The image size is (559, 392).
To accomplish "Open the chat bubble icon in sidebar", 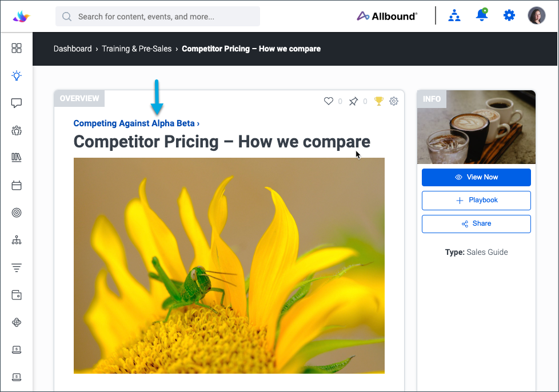I will click(17, 103).
